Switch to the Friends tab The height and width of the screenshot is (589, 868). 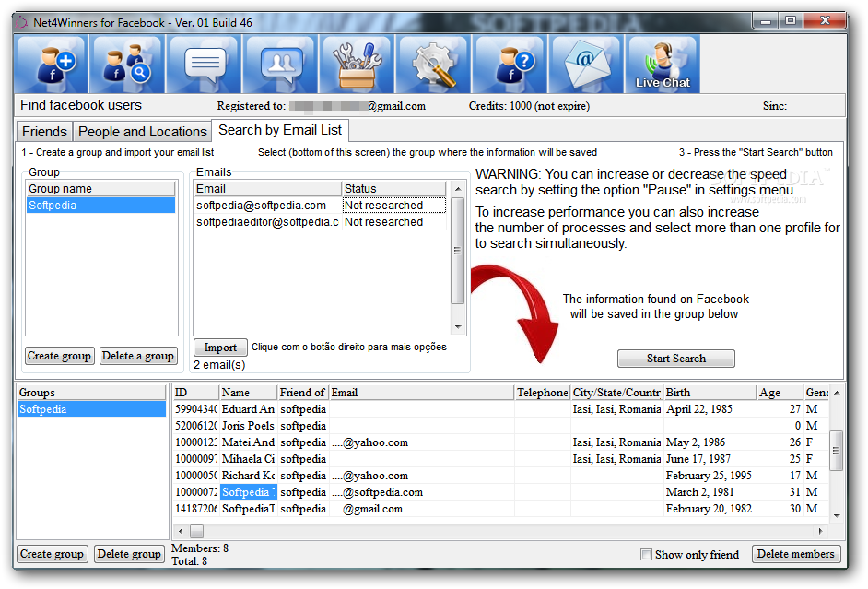[x=44, y=132]
